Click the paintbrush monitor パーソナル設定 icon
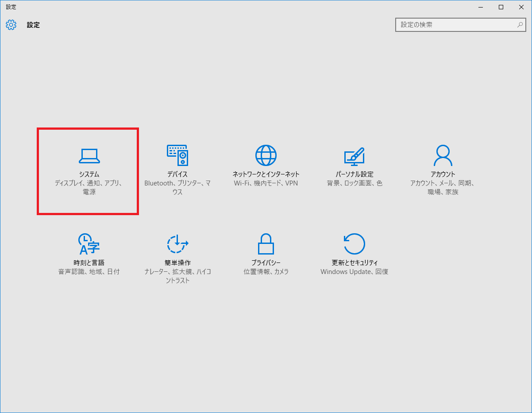The image size is (532, 413). (x=354, y=155)
